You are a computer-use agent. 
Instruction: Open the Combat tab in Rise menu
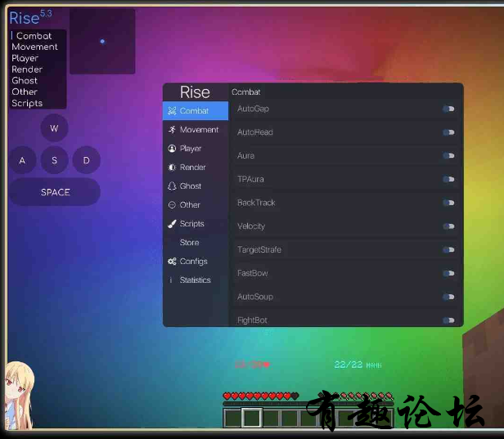pyautogui.click(x=196, y=111)
